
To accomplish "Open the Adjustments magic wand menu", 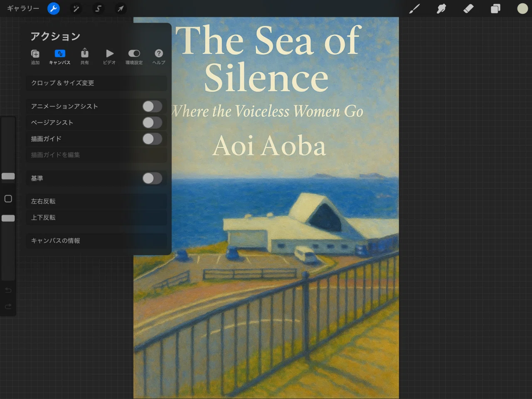I will click(x=76, y=8).
